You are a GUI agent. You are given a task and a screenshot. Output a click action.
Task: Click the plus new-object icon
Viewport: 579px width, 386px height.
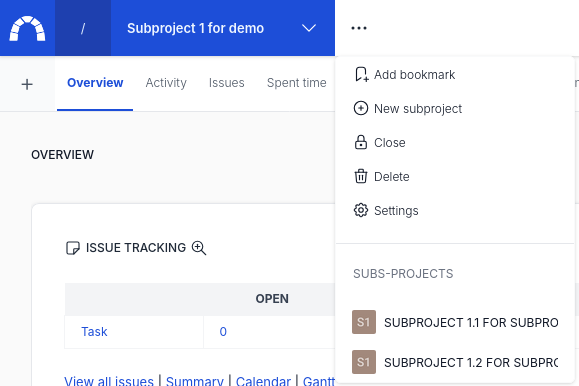tap(27, 84)
